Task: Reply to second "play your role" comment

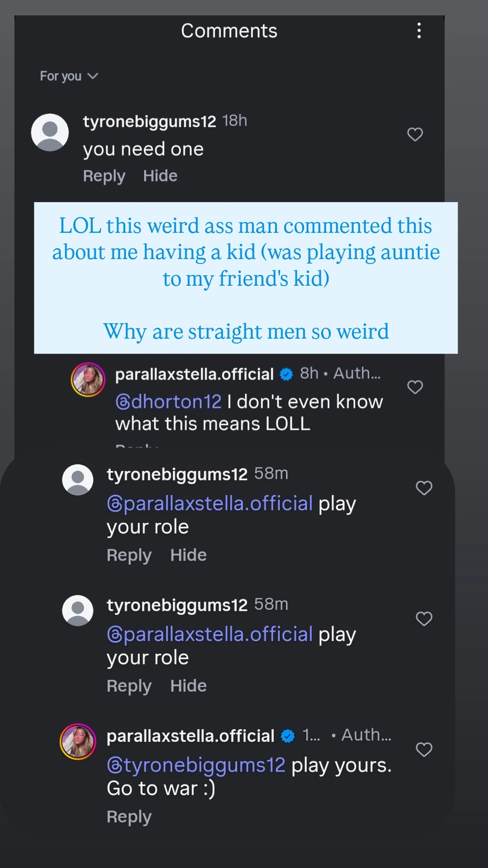Action: point(129,686)
